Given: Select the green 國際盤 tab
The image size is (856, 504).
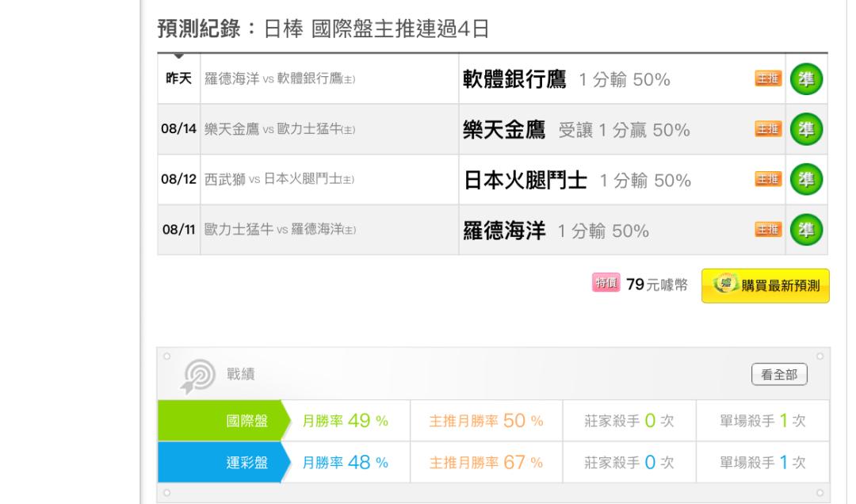Looking at the screenshot, I should click(x=223, y=421).
